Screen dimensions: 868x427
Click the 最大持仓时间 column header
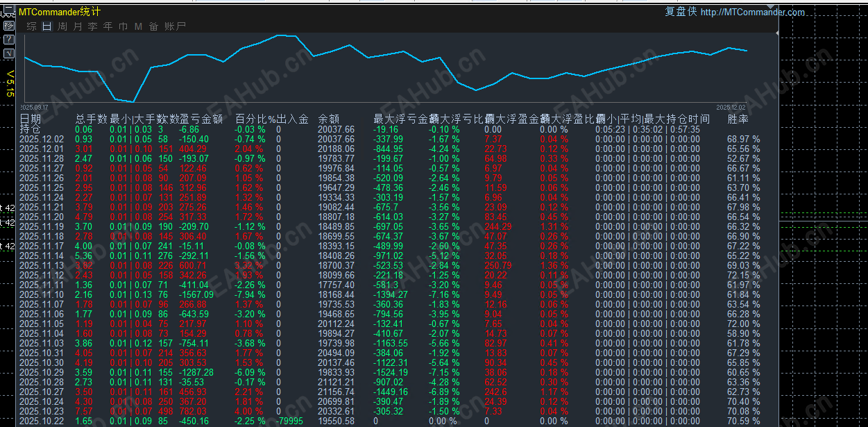677,119
